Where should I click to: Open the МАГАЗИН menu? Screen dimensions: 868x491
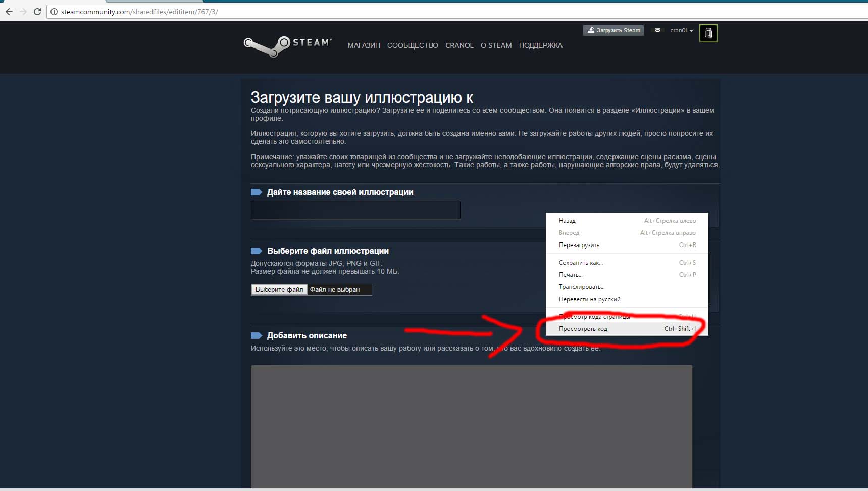tap(364, 45)
